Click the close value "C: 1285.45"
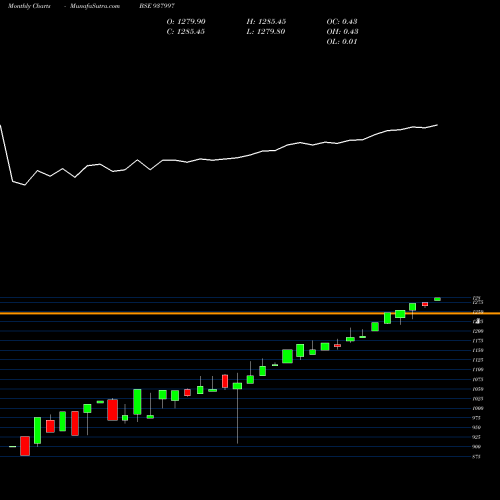 186,32
